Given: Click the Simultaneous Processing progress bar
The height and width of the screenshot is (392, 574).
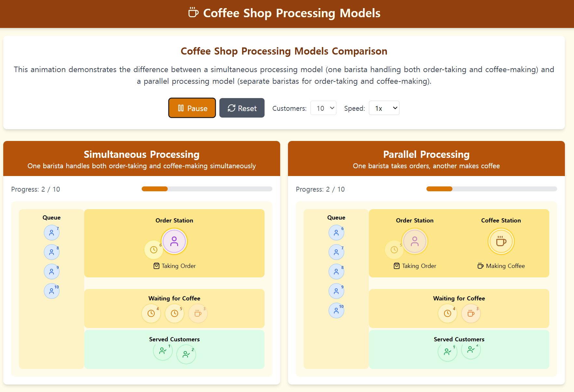Looking at the screenshot, I should 207,189.
